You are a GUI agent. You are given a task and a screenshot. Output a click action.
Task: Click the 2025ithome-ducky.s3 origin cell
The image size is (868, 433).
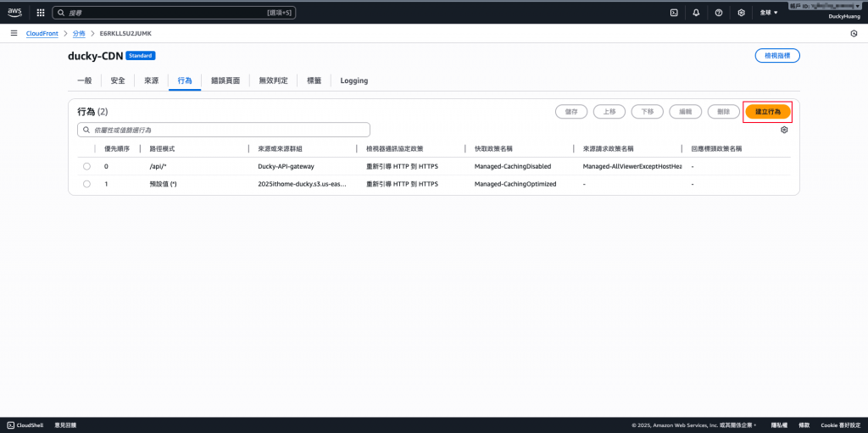point(303,184)
